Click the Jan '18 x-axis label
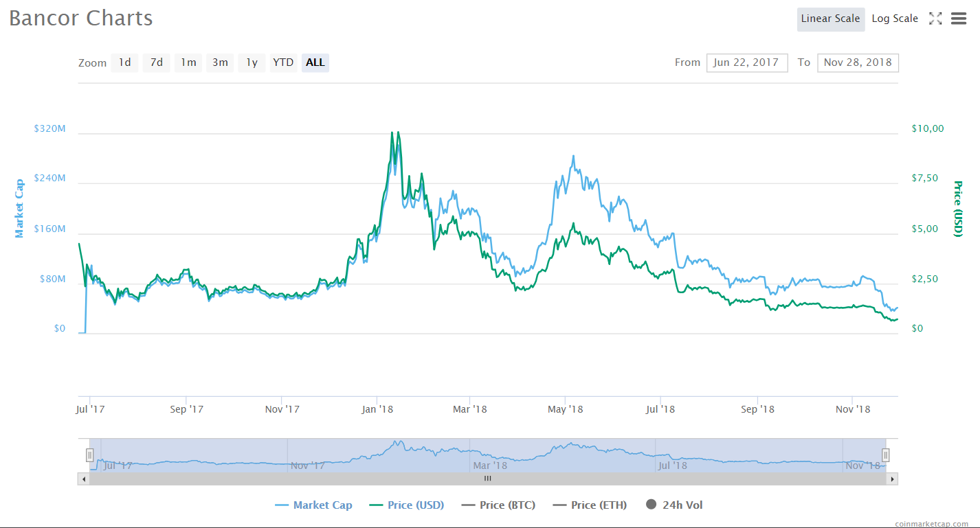 click(377, 409)
